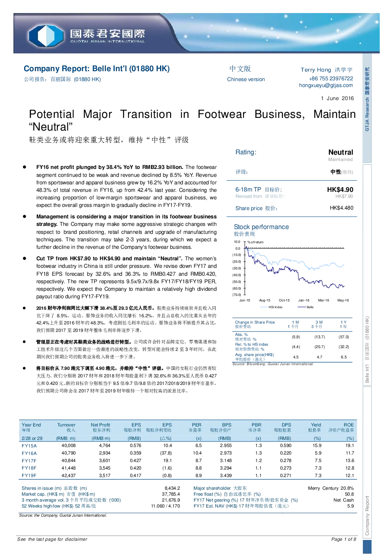
Task: Click the FY18F row label
Action: coord(29,468)
